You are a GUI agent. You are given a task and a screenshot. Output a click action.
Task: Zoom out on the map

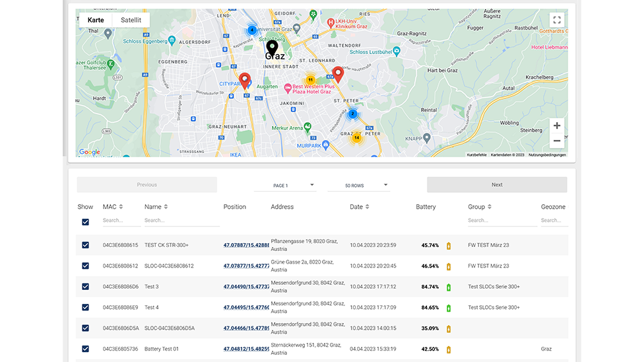pos(557,141)
